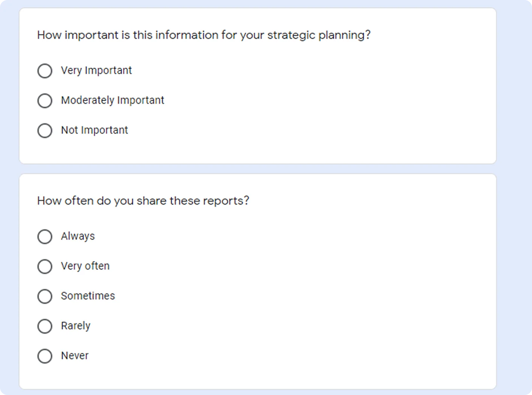Click the Sometimes option label

click(x=88, y=296)
